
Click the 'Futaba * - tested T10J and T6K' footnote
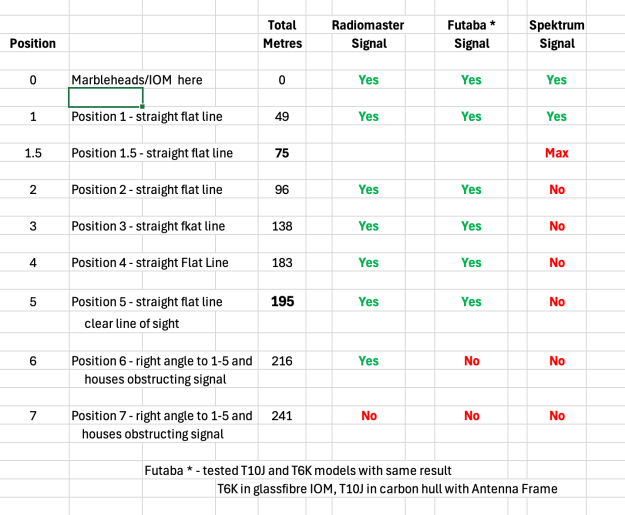[x=298, y=470]
